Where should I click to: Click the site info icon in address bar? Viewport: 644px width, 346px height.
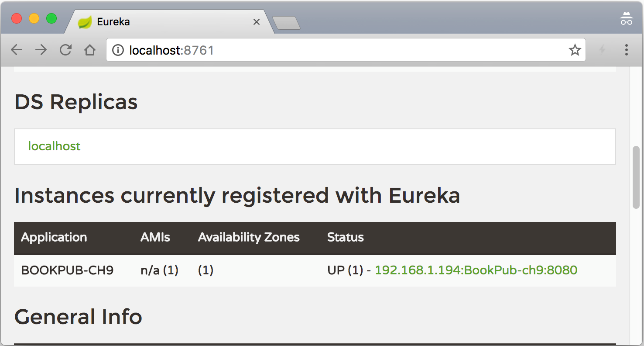coord(118,50)
